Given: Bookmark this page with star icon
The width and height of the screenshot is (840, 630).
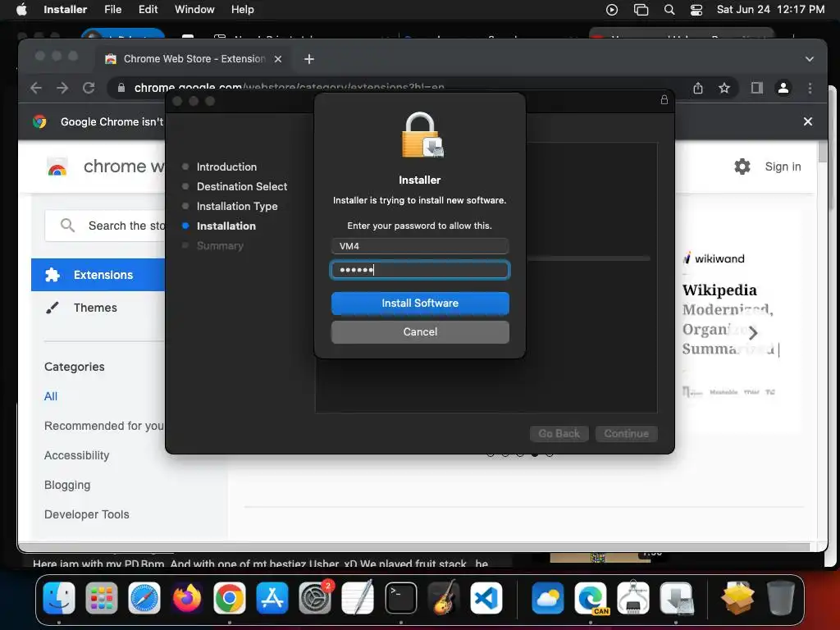Looking at the screenshot, I should pyautogui.click(x=724, y=88).
